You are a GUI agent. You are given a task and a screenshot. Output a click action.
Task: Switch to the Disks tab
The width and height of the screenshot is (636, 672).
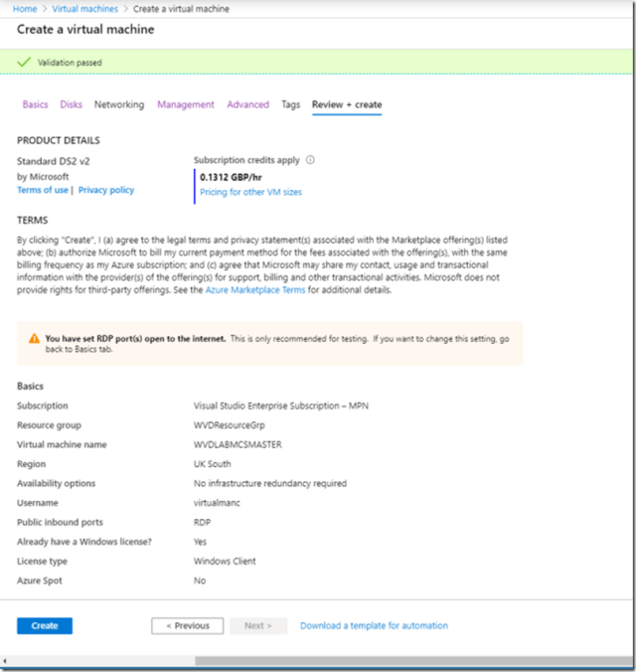[x=72, y=104]
